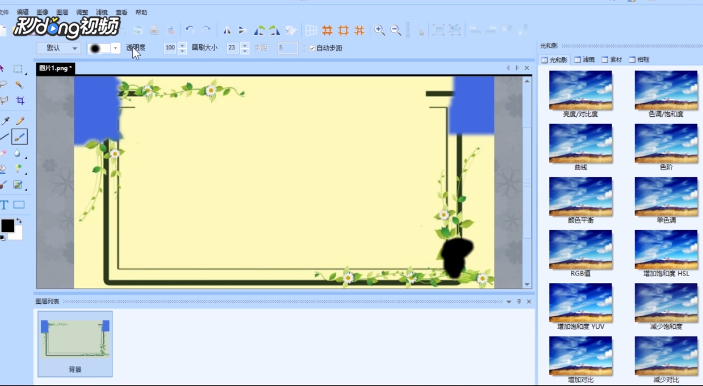Open the brush shape picker dropdown arrow

point(116,48)
